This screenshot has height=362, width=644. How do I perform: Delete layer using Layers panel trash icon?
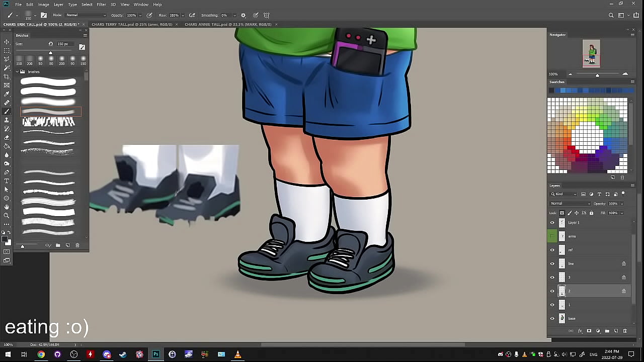point(625,331)
